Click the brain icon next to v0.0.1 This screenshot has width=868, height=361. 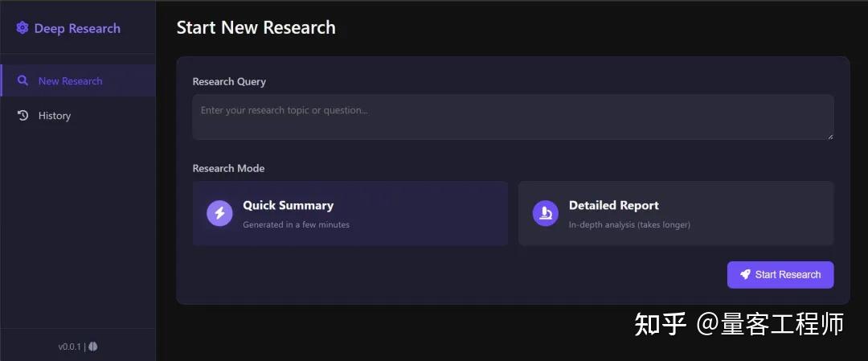coord(93,347)
